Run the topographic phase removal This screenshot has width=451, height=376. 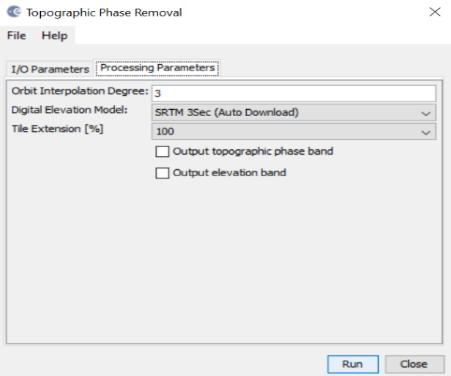tap(353, 364)
